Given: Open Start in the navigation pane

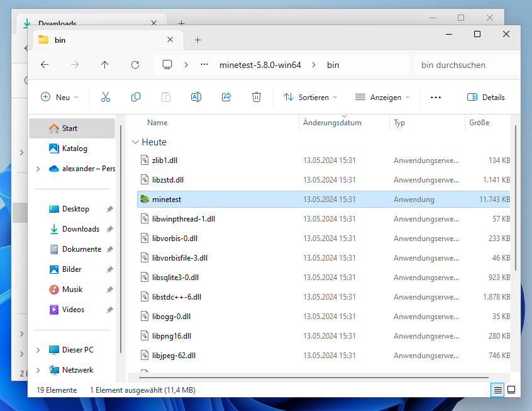Looking at the screenshot, I should click(72, 128).
